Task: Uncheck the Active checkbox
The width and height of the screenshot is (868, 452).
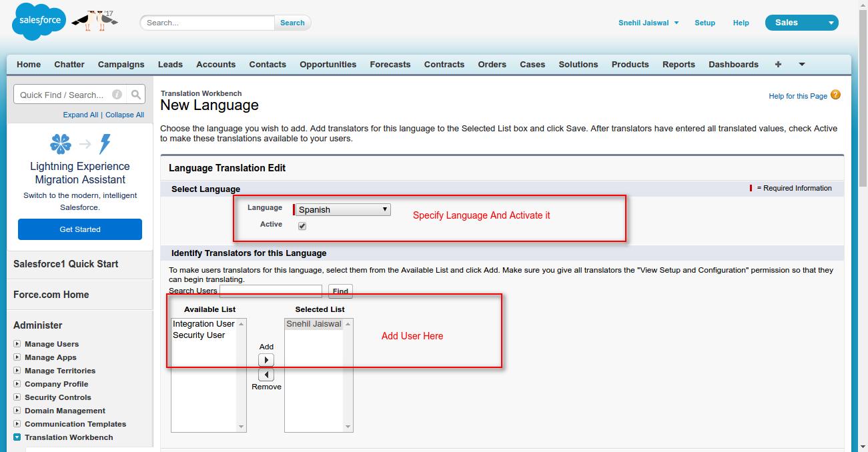Action: pos(302,226)
